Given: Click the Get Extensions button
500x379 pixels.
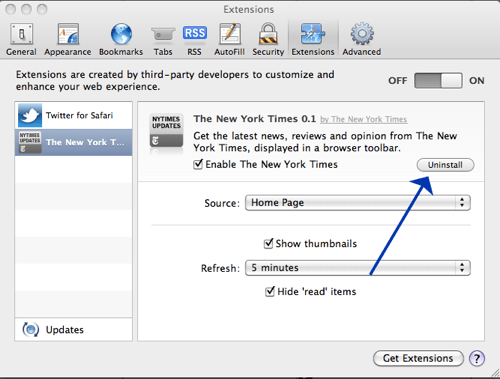Looking at the screenshot, I should 418,358.
